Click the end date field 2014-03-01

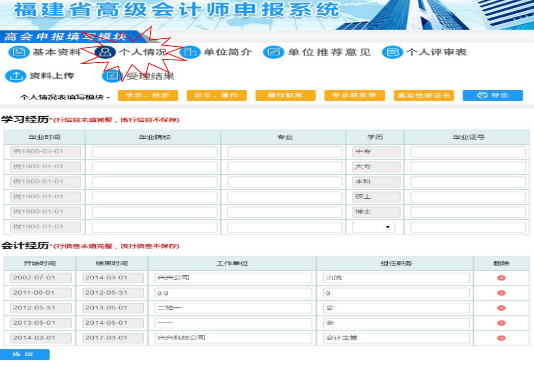[x=113, y=278]
